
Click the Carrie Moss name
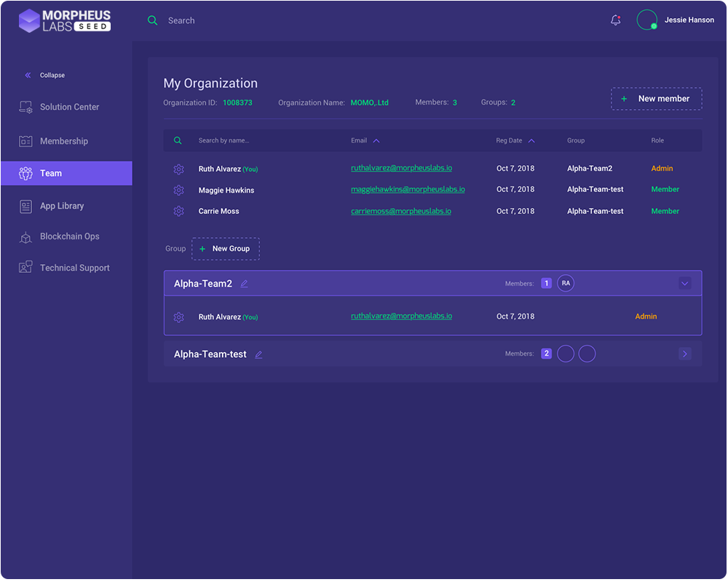[218, 211]
